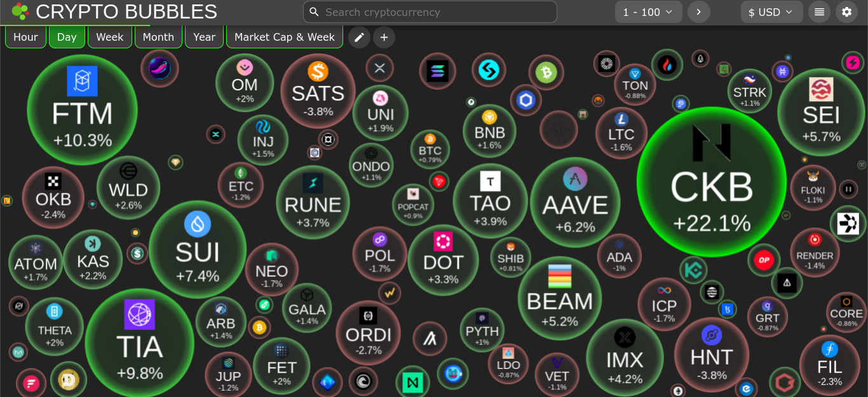The width and height of the screenshot is (868, 397).
Task: Click the Crypto Bubbles logo icon
Action: click(20, 11)
